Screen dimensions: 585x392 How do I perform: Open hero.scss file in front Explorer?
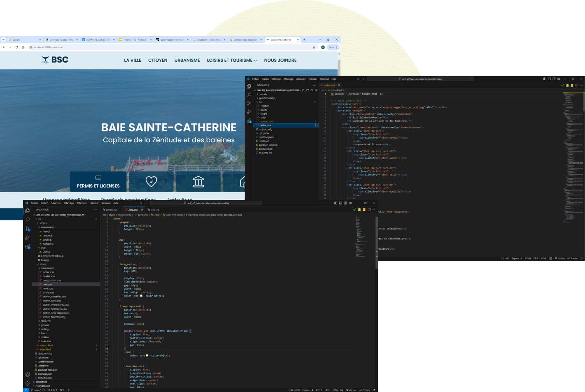(66, 284)
